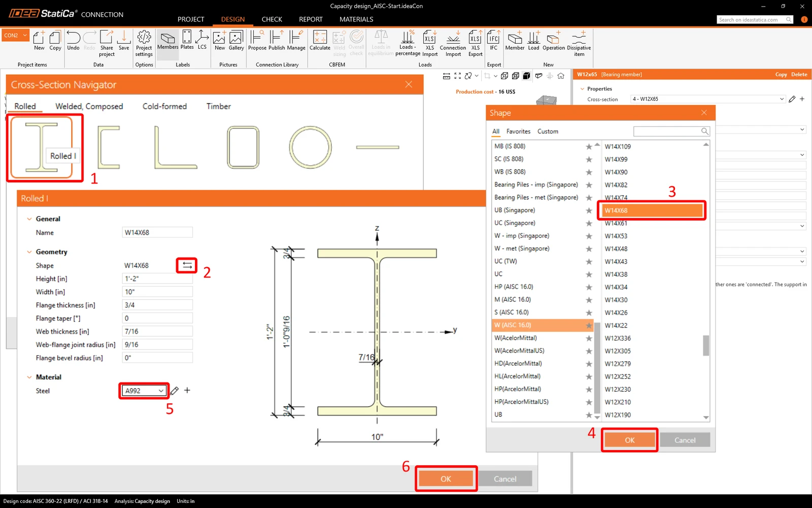Click the Copy link in W12x65 header
The height and width of the screenshot is (508, 812).
click(781, 75)
